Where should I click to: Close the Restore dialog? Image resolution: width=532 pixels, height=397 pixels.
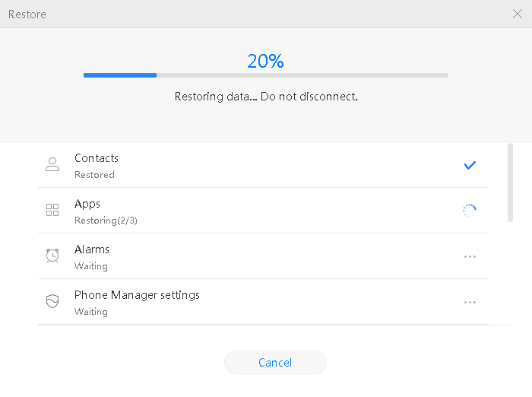[x=518, y=14]
